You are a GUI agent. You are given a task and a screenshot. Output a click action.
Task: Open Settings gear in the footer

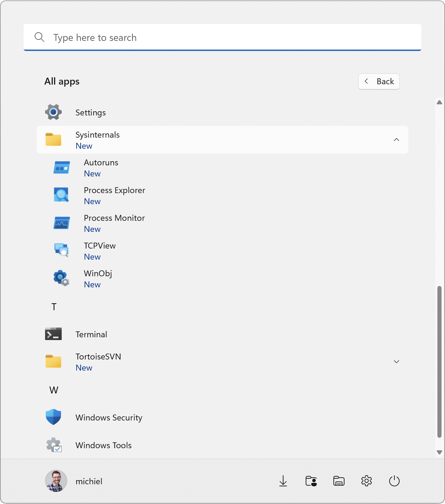click(367, 481)
